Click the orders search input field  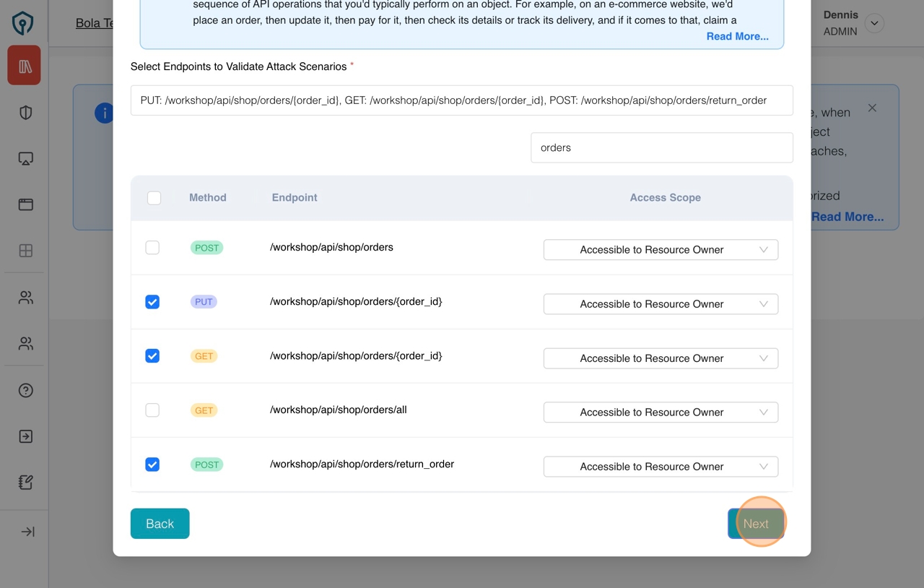[x=661, y=147]
